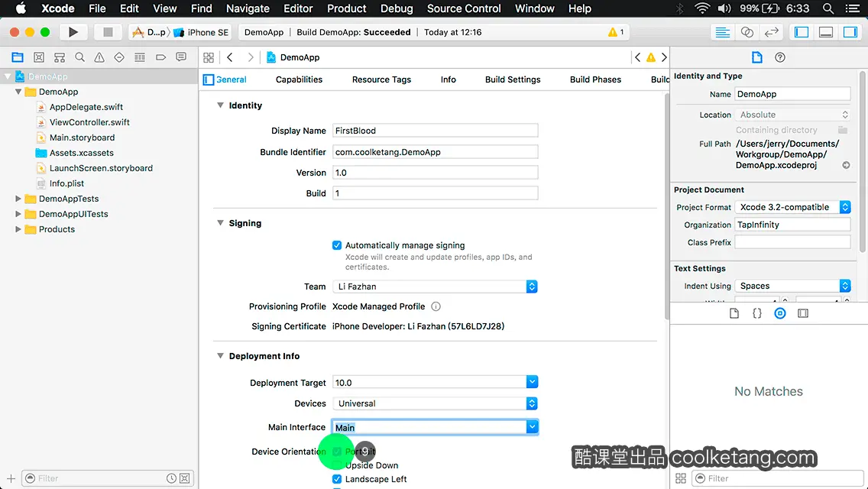The width and height of the screenshot is (868, 489).
Task: Open the Indent Using dropdown
Action: [792, 286]
